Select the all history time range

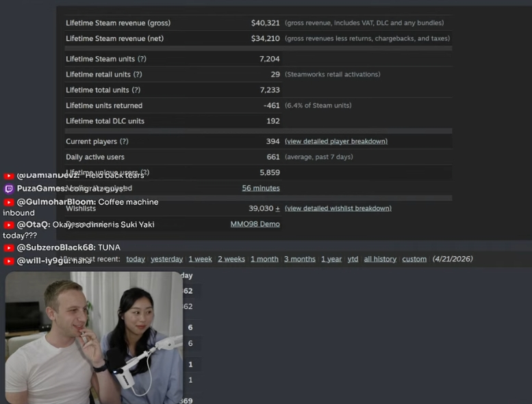(x=380, y=259)
